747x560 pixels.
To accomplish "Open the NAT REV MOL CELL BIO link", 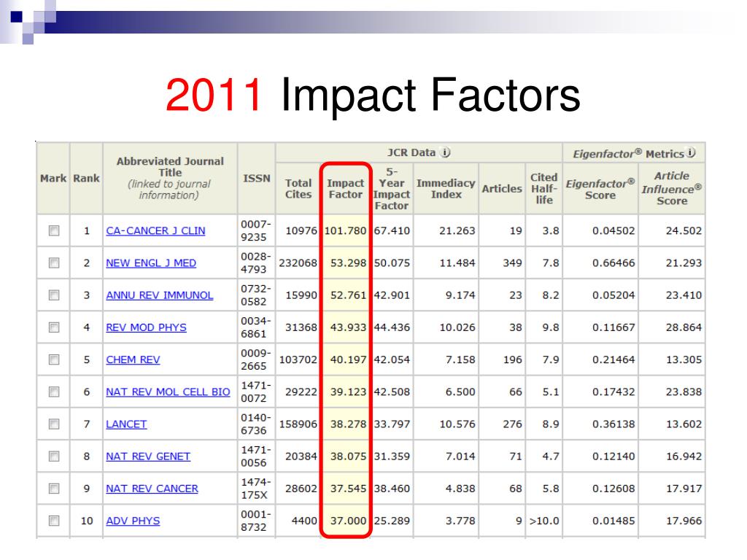I will point(169,392).
